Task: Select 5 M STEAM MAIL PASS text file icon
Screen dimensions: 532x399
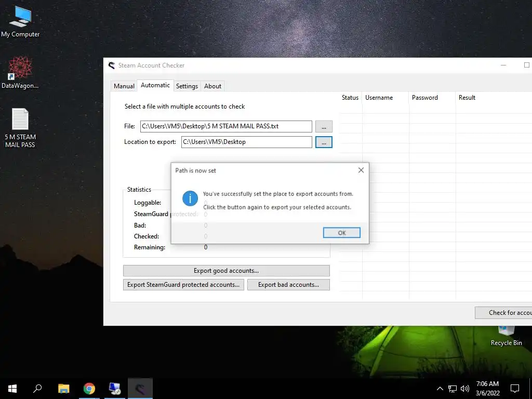Action: [20, 128]
